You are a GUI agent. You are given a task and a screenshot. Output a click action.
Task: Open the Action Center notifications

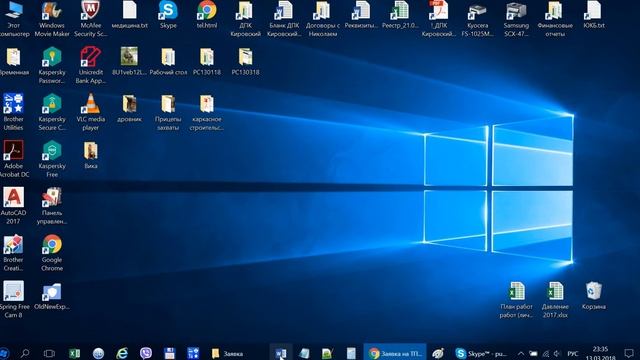(x=629, y=353)
